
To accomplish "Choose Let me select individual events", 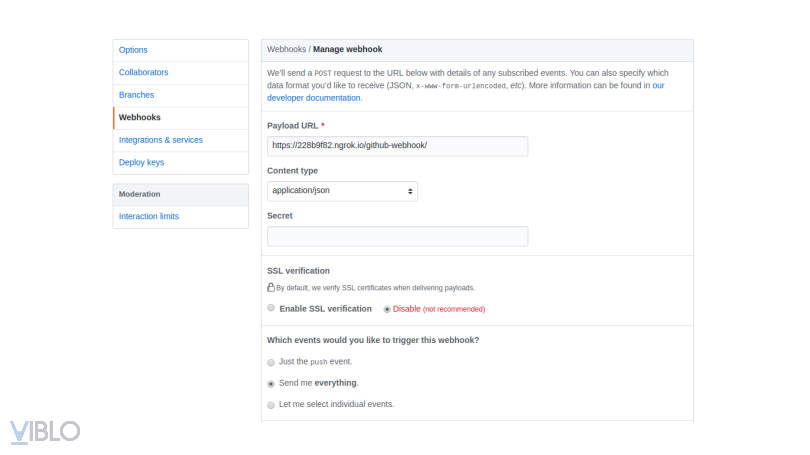I will tap(271, 405).
